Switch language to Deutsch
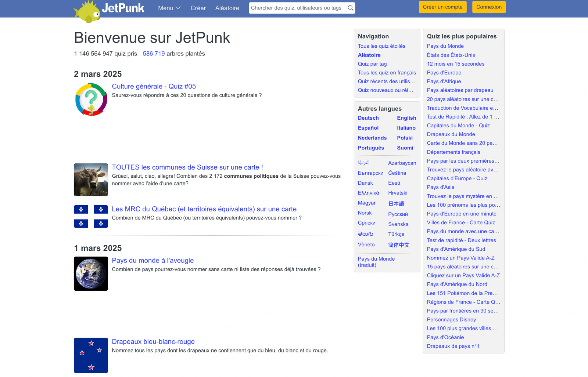The height and width of the screenshot is (377, 588). point(368,118)
